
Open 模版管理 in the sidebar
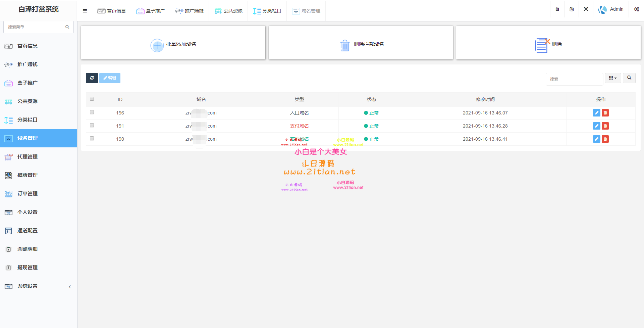click(39, 175)
